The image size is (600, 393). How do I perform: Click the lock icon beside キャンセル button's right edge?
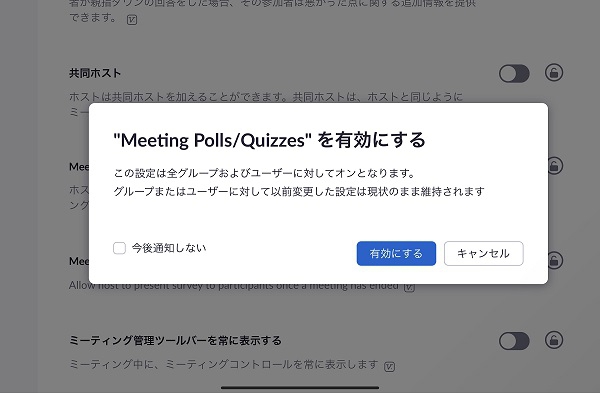(554, 261)
